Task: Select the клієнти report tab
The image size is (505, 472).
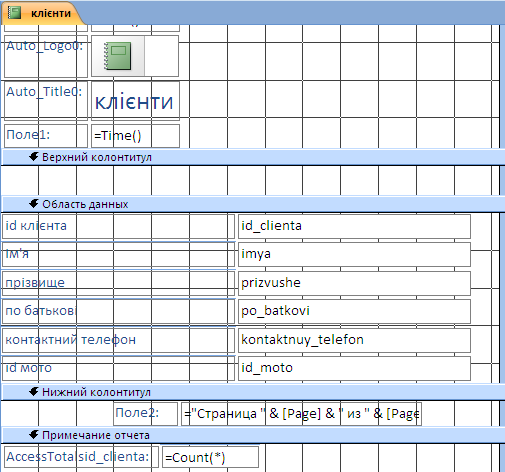Action: (42, 13)
